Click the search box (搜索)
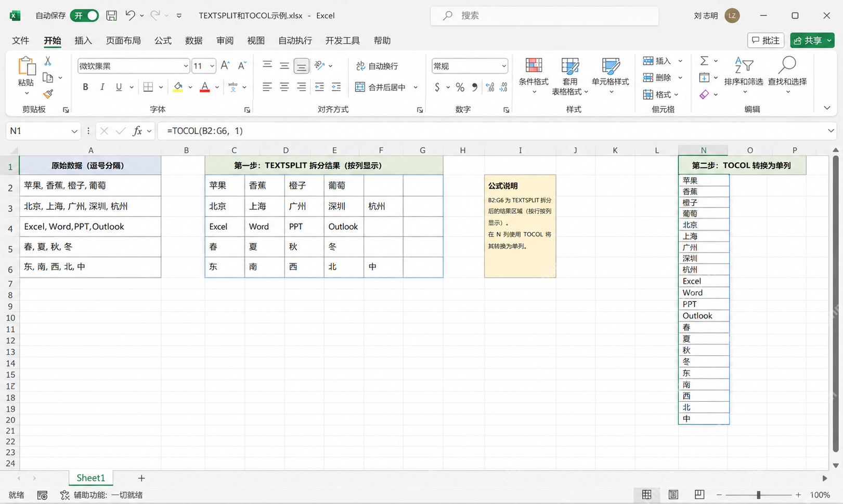Viewport: 843px width, 504px height. coord(544,16)
